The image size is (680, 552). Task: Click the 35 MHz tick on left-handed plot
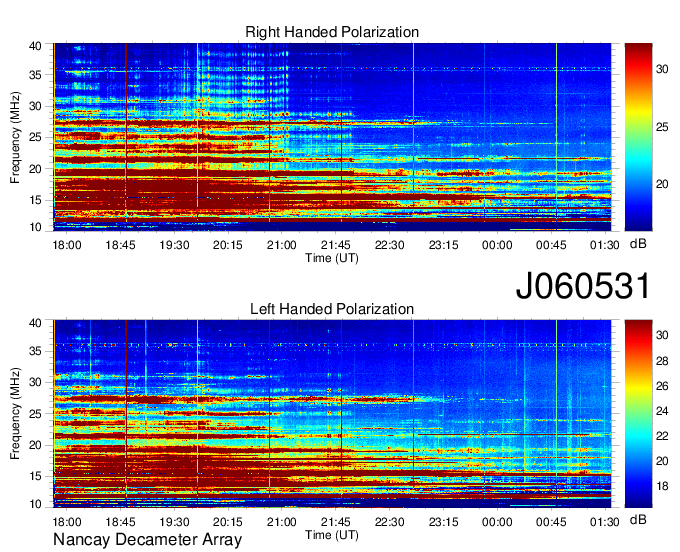coord(36,351)
